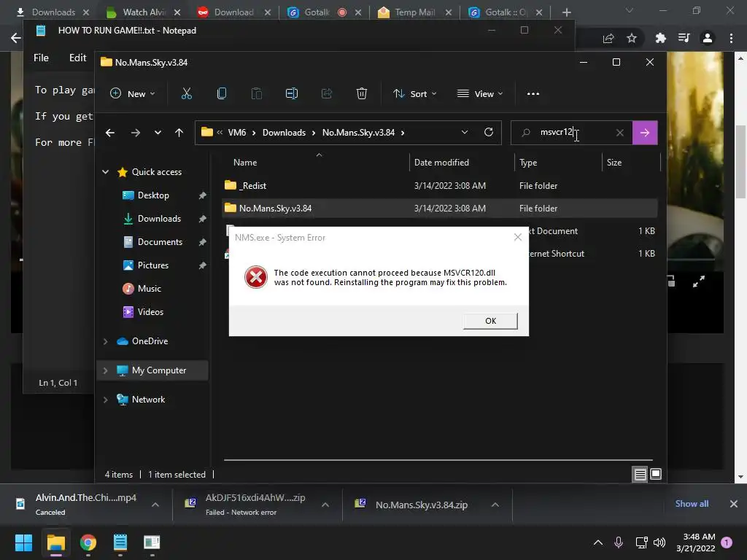747x560 pixels.
Task: Open a new Chrome tab
Action: [566, 12]
